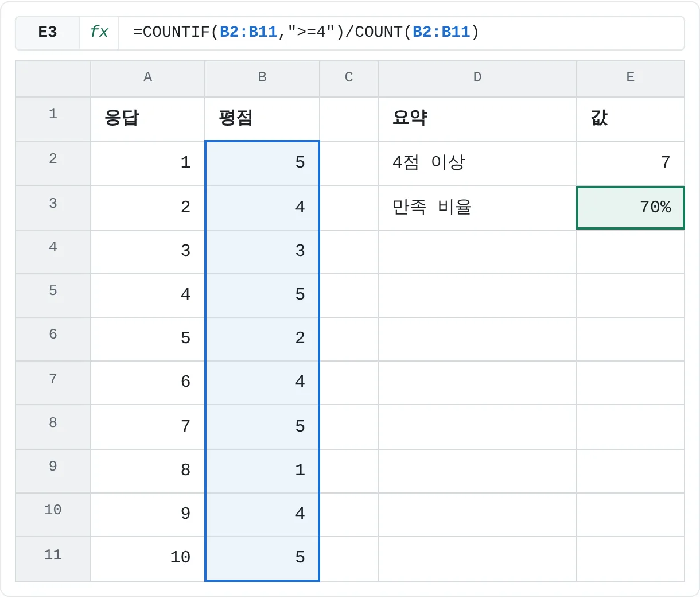Select row 10 header
Viewport: 700px width, 598px height.
[53, 515]
